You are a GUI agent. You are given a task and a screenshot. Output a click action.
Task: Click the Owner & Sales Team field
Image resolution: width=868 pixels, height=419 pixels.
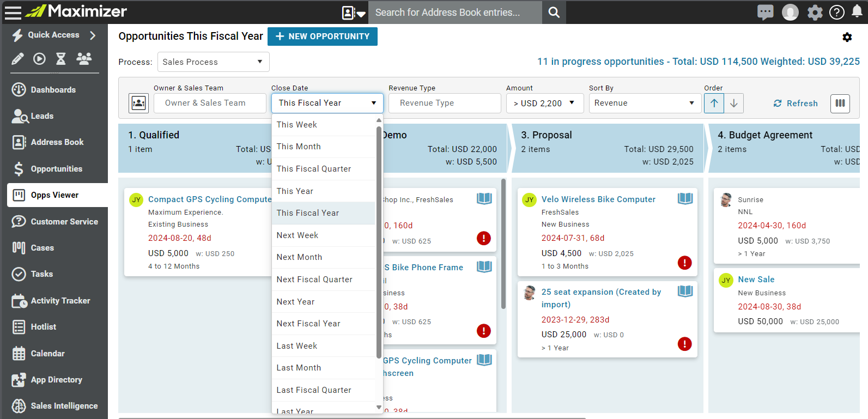click(210, 103)
